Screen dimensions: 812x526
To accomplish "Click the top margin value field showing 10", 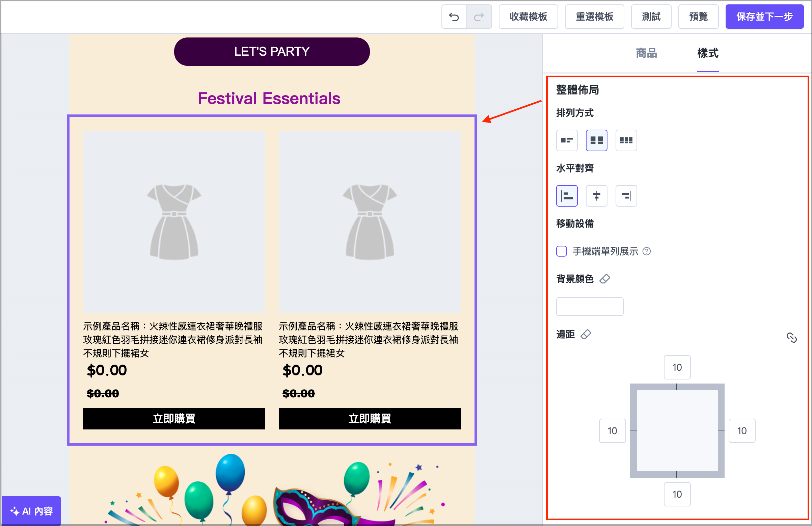I will (x=677, y=367).
